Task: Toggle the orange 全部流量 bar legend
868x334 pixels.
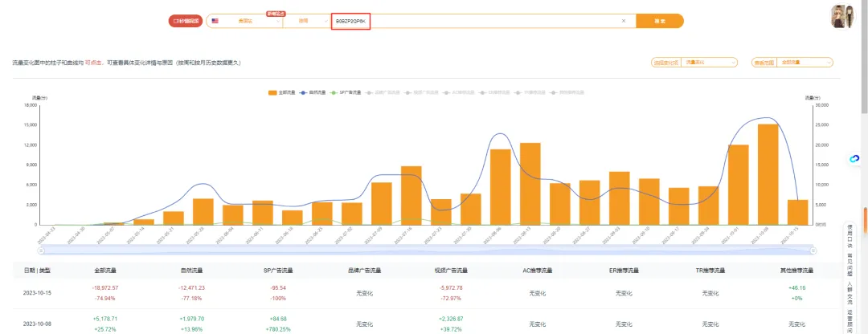Action: (x=282, y=92)
